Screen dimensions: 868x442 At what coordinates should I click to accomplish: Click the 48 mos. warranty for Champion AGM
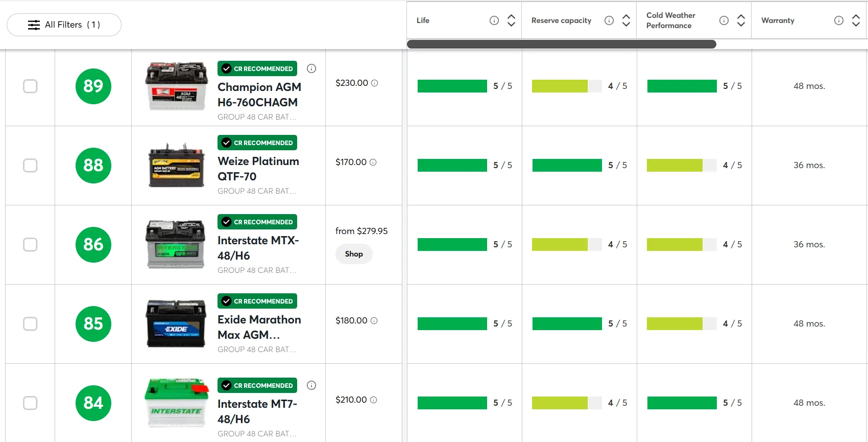click(809, 86)
